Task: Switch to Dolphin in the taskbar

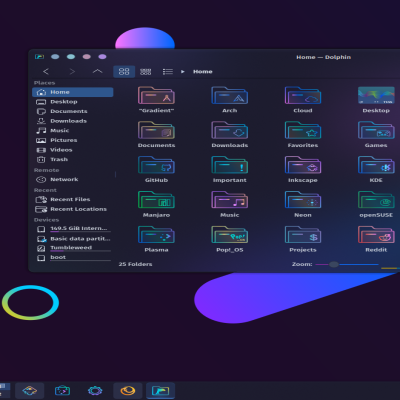Action: 160,390
